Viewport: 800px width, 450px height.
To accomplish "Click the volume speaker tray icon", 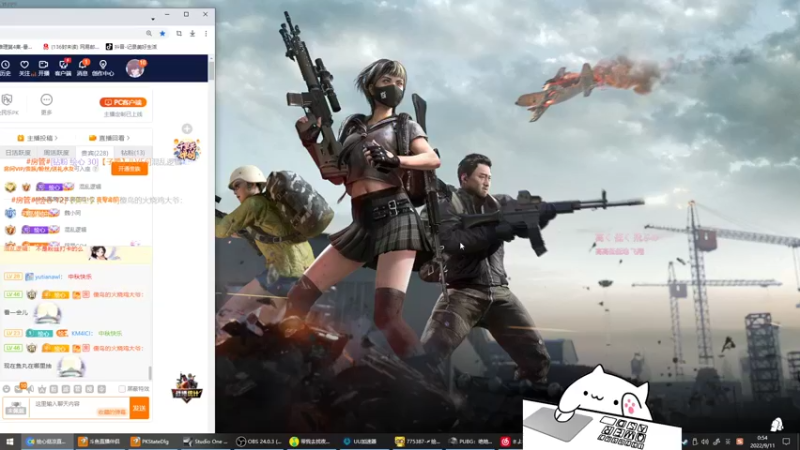I will click(705, 441).
